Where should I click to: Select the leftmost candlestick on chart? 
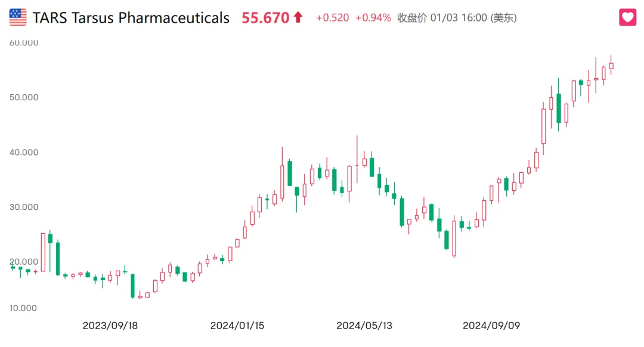point(13,268)
